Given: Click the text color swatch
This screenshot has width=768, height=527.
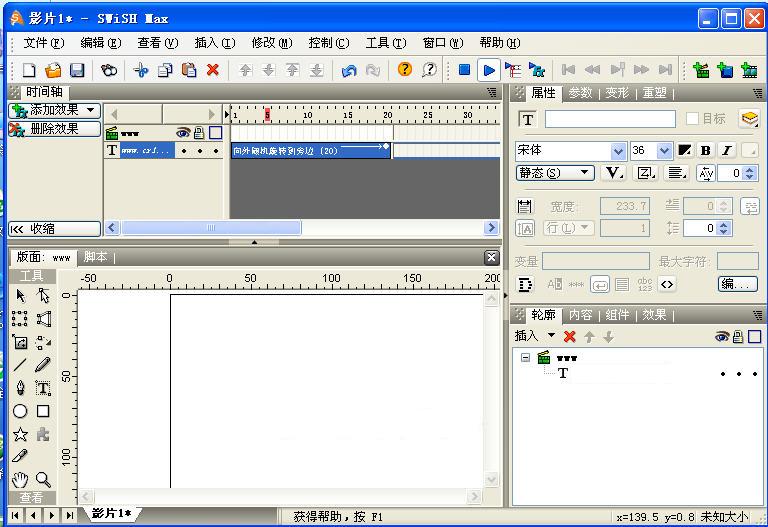Looking at the screenshot, I should [685, 151].
